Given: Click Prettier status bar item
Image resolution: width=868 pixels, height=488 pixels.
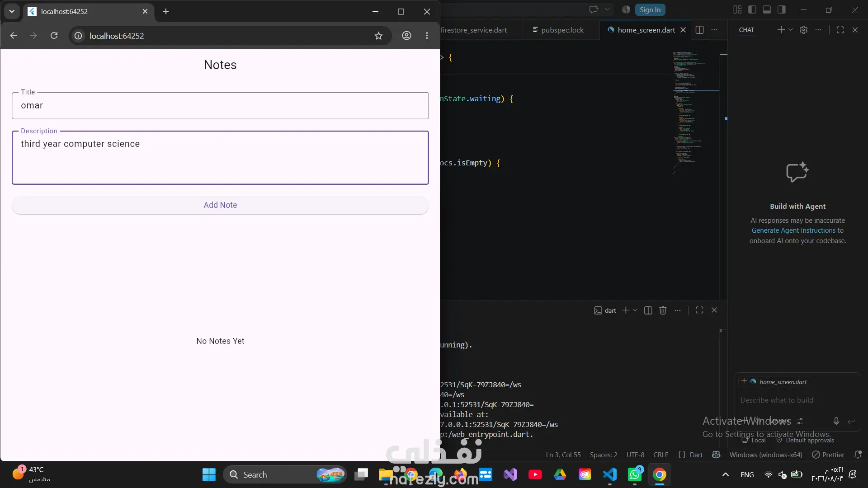Looking at the screenshot, I should coord(828,455).
